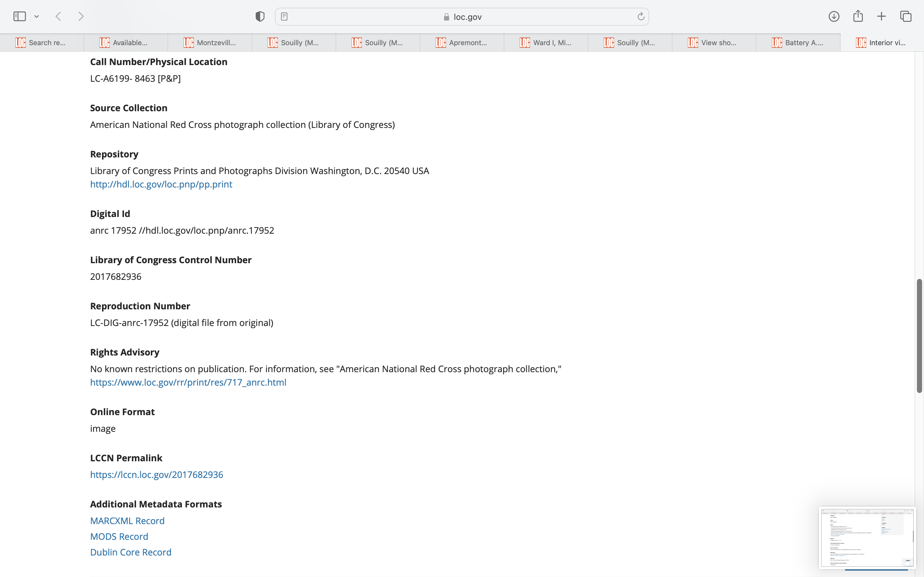Image resolution: width=924 pixels, height=577 pixels.
Task: Open the LCCN permalink 2017682936
Action: pyautogui.click(x=157, y=475)
